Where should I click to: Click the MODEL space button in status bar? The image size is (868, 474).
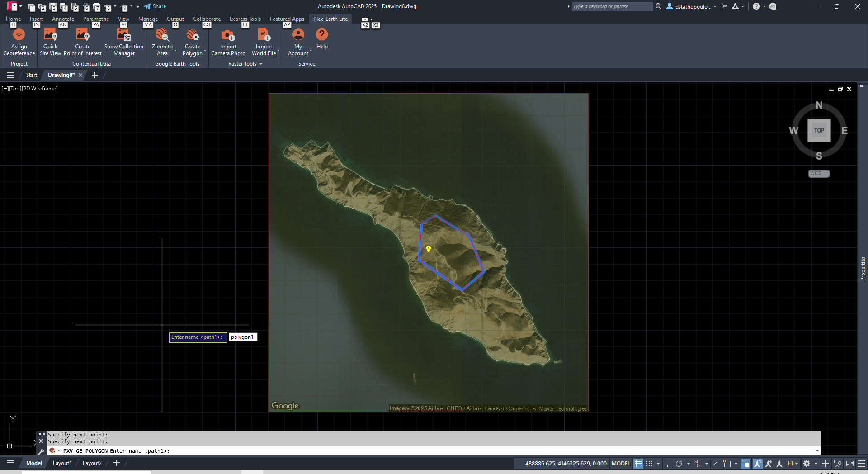[621, 464]
